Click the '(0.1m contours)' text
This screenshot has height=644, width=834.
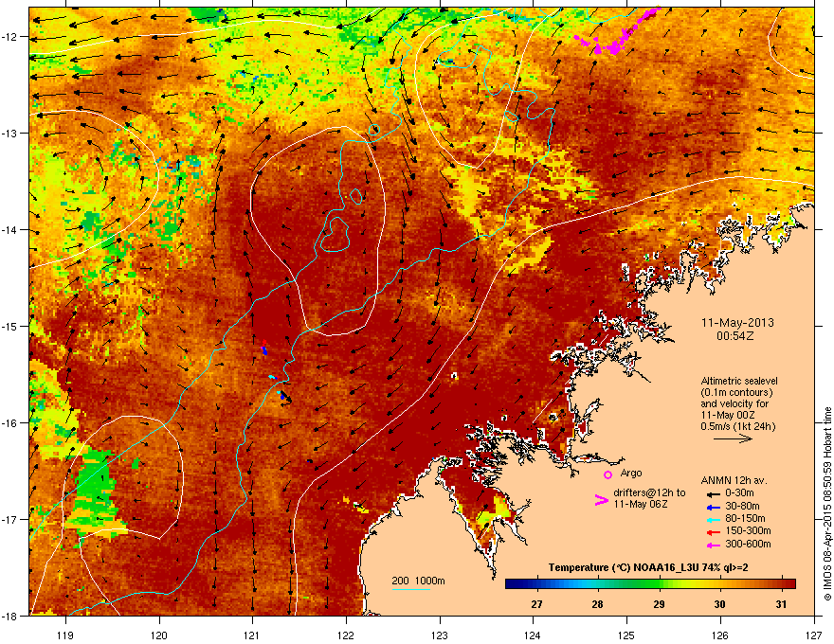[x=736, y=393]
